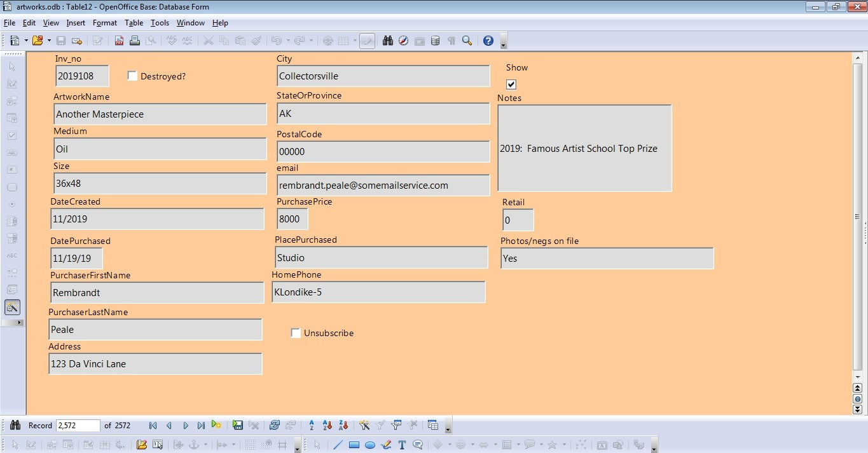
Task: Click the Notes text box
Action: click(584, 148)
